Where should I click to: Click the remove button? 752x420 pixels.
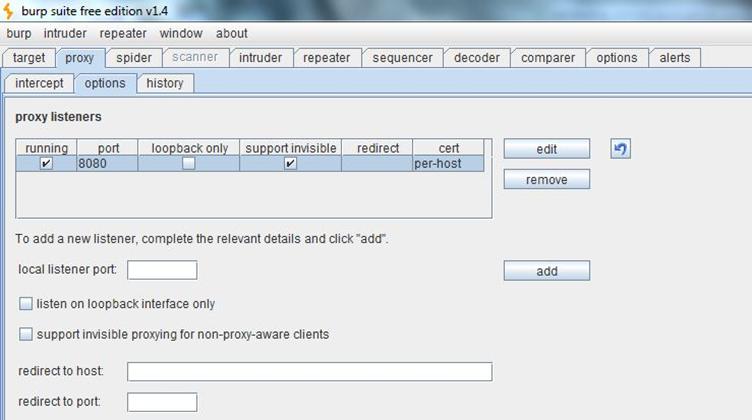coord(547,179)
